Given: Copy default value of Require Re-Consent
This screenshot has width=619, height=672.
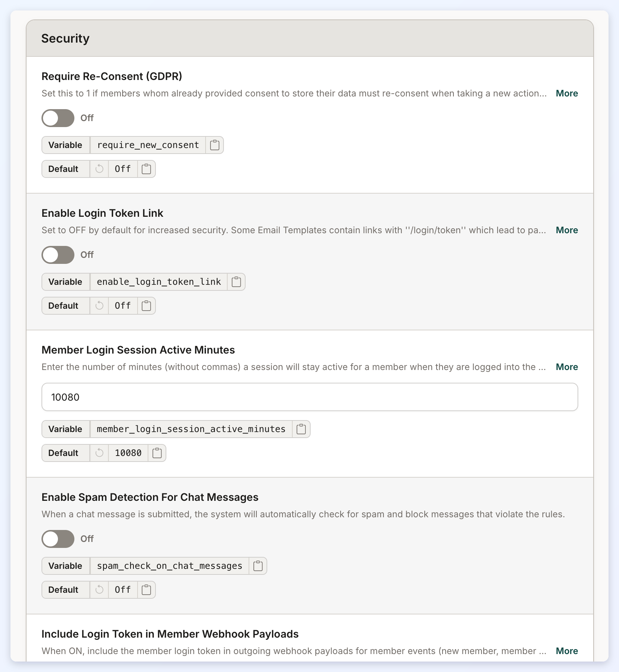Looking at the screenshot, I should [x=147, y=169].
